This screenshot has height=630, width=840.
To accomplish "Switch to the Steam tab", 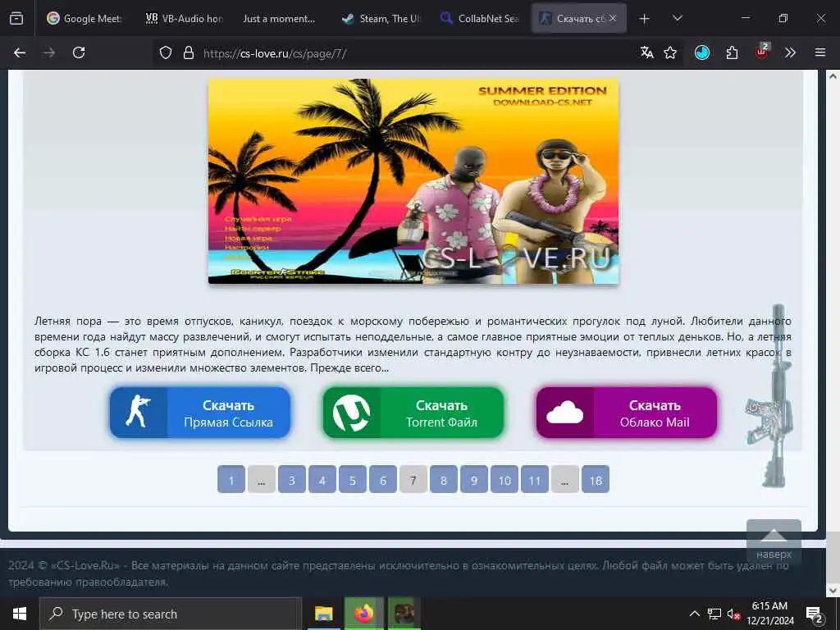I will pos(381,18).
